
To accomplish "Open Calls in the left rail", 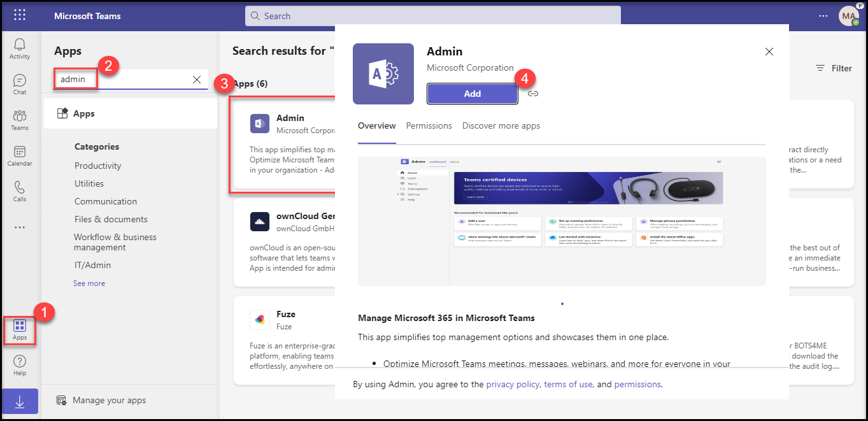I will (20, 191).
